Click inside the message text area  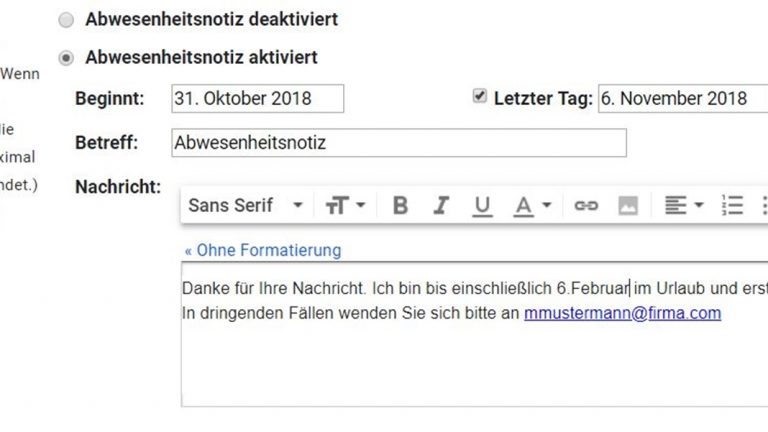pos(470,365)
